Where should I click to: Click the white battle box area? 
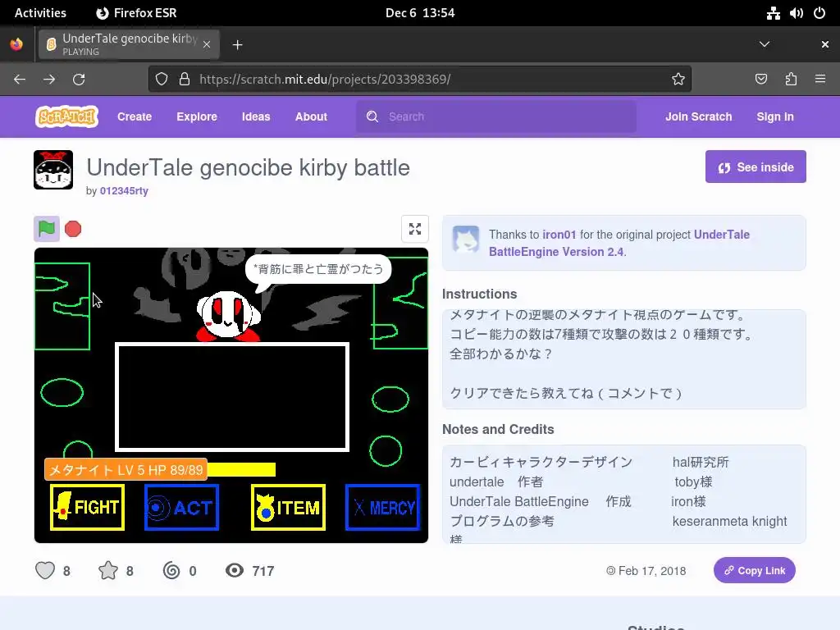click(x=232, y=397)
